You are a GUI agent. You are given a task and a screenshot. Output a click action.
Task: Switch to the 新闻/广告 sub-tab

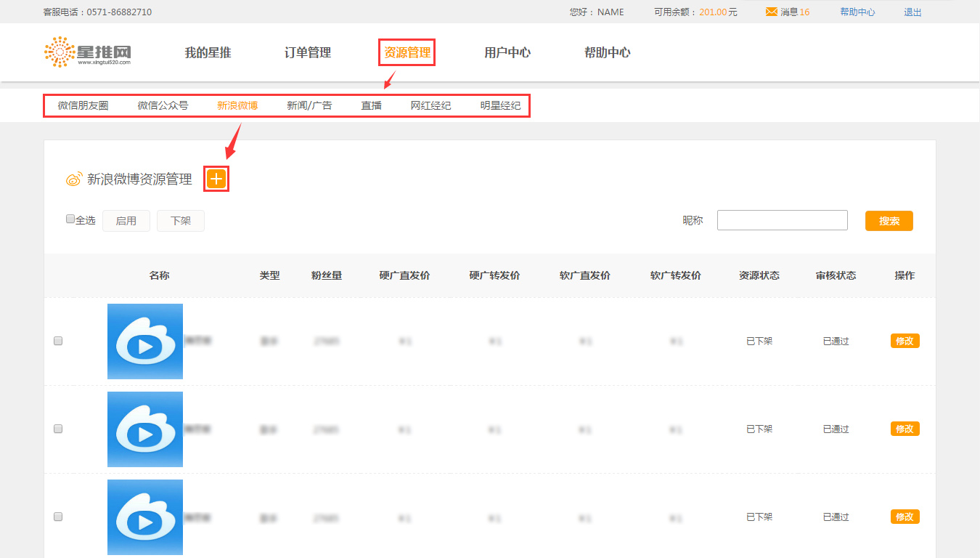pos(309,105)
